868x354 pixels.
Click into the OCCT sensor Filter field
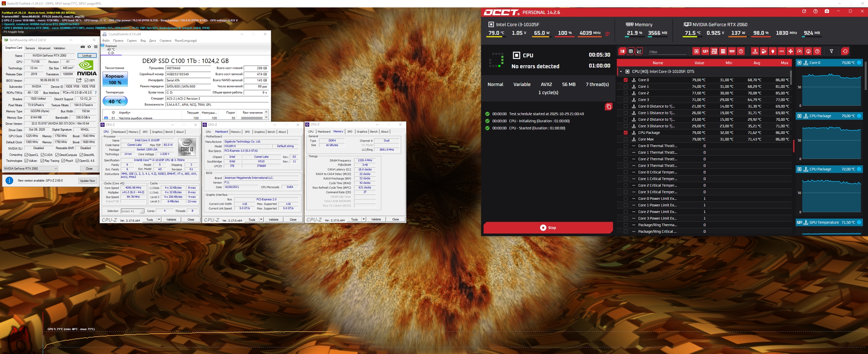667,52
